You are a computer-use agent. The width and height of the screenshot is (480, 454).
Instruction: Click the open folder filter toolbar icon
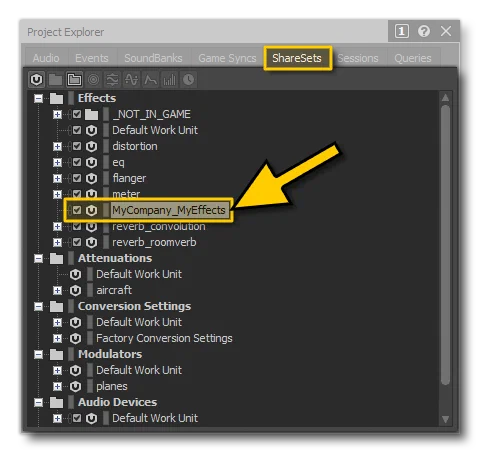pyautogui.click(x=74, y=80)
